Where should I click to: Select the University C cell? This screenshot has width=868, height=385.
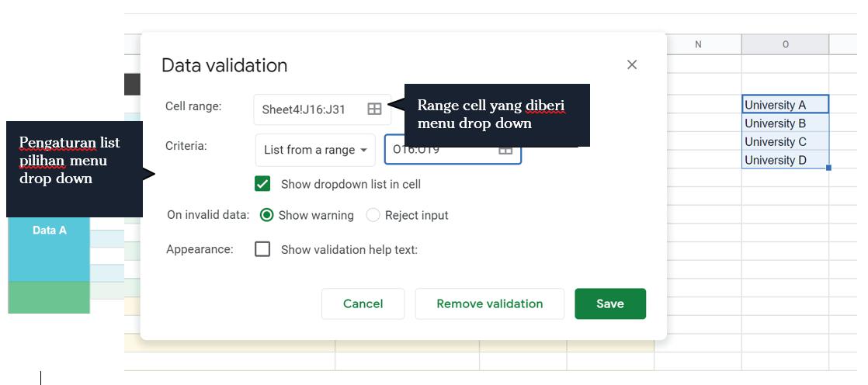(x=785, y=141)
